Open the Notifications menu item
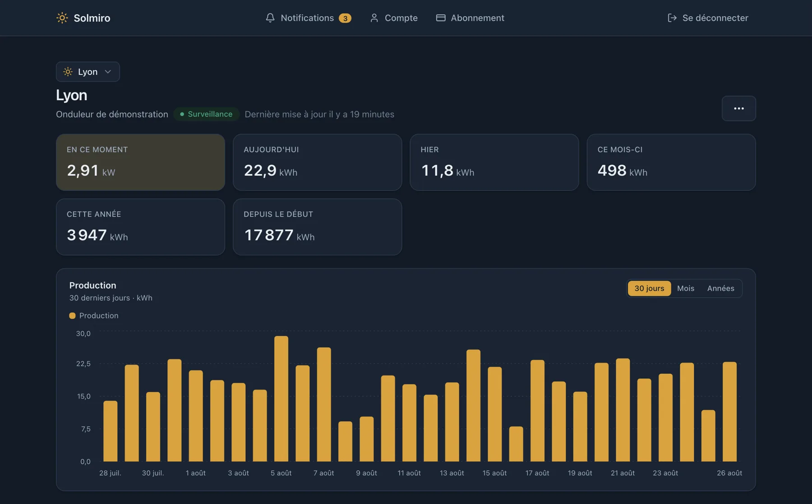 pos(308,18)
